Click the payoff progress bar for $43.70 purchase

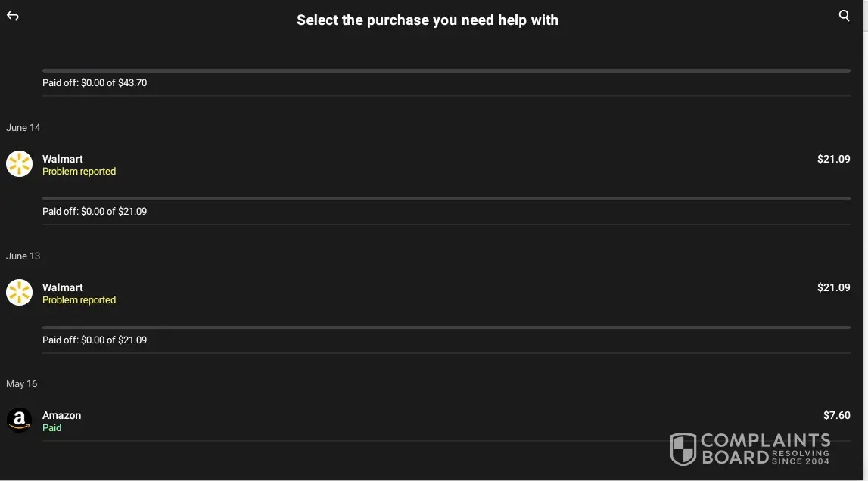click(446, 70)
